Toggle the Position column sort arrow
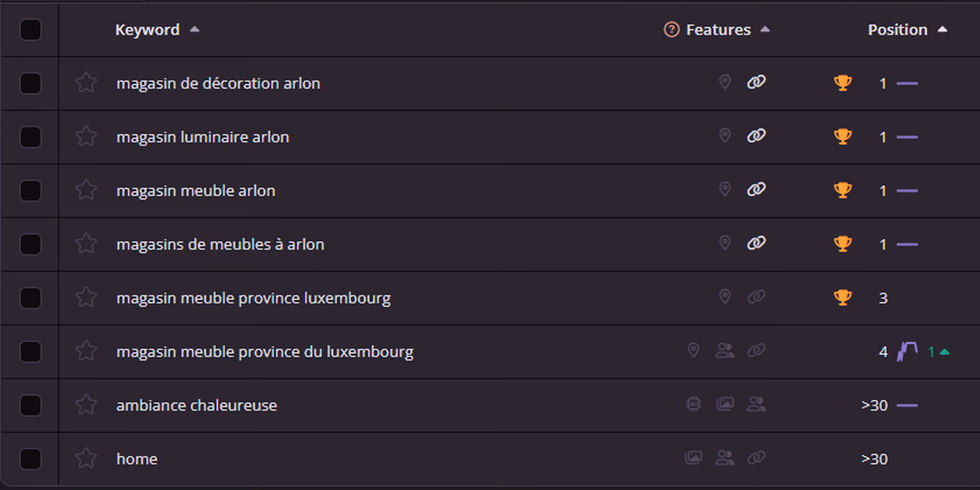The image size is (980, 490). click(x=942, y=29)
